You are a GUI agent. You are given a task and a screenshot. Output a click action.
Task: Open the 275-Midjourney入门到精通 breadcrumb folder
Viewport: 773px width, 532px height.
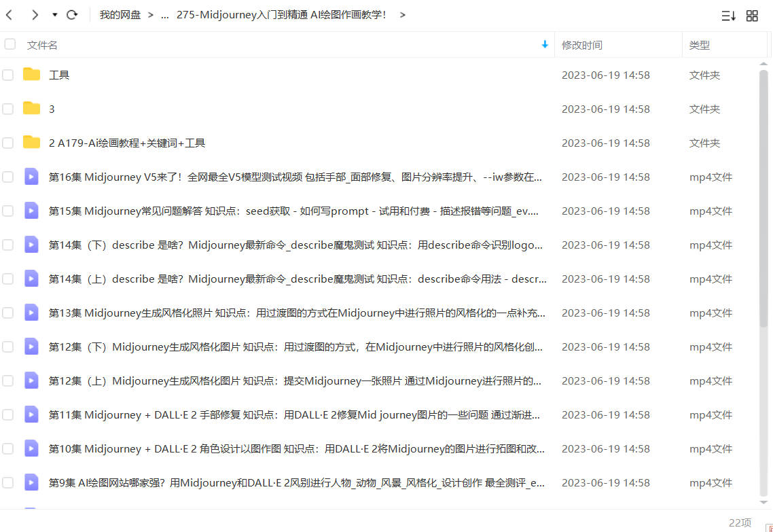click(x=281, y=15)
